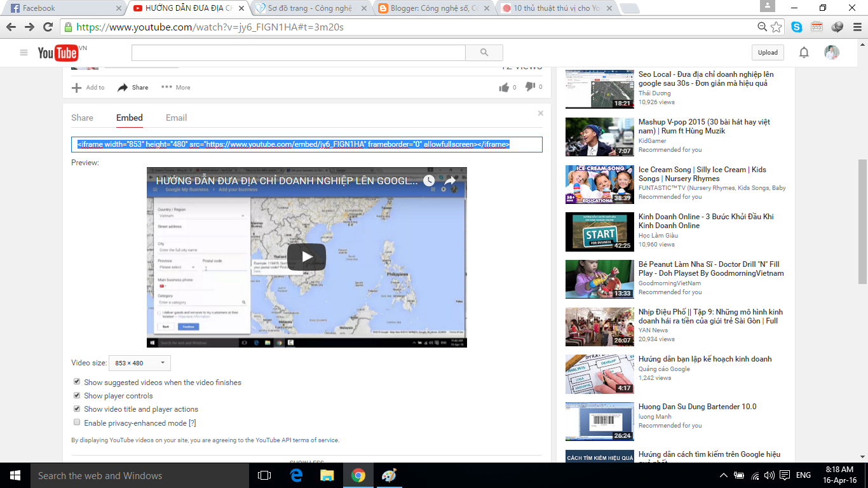868x488 pixels.
Task: Open Task View in the taskbar
Action: [x=264, y=475]
